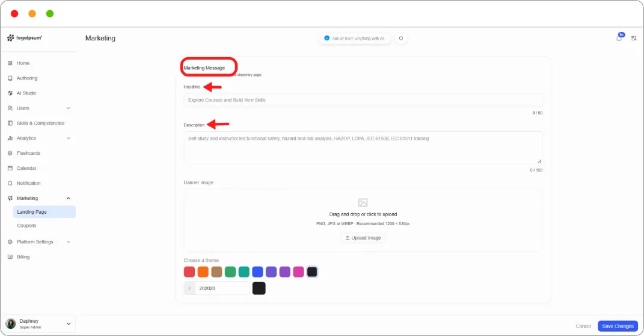Click the Ask or learn anything AI search box

[x=356, y=39]
